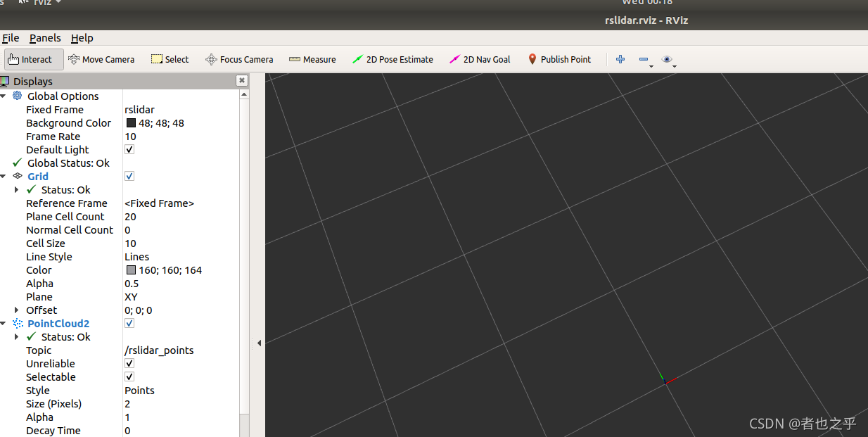
Task: Click the minus remove-tool icon
Action: [644, 60]
